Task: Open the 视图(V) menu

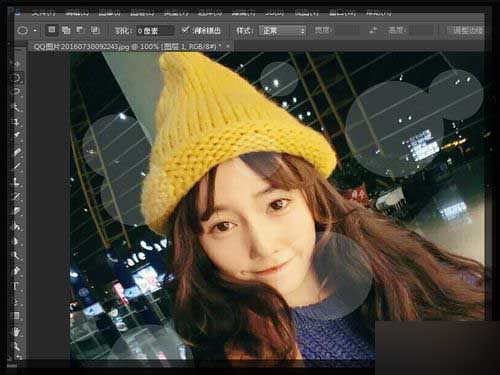Action: coord(307,13)
